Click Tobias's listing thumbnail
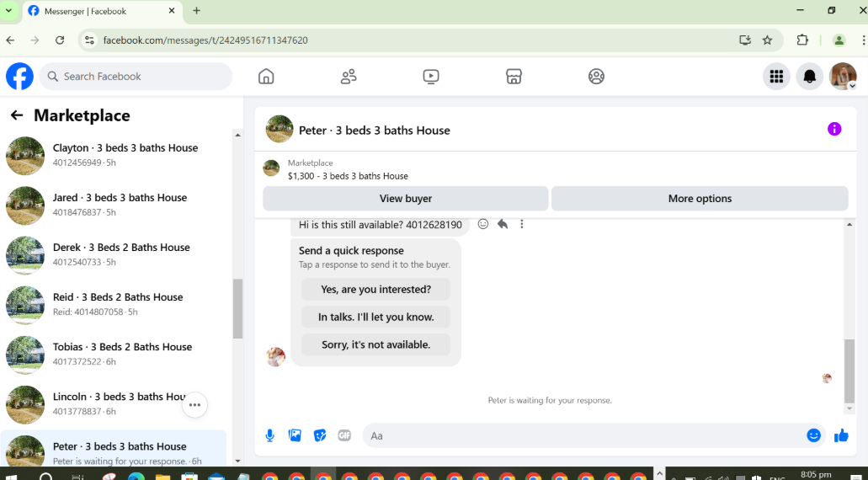 pos(25,355)
